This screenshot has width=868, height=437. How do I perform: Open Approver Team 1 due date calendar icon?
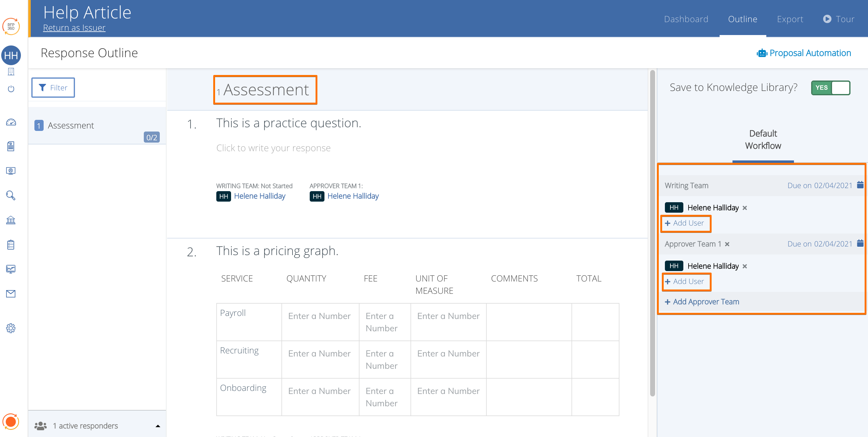[x=860, y=243]
